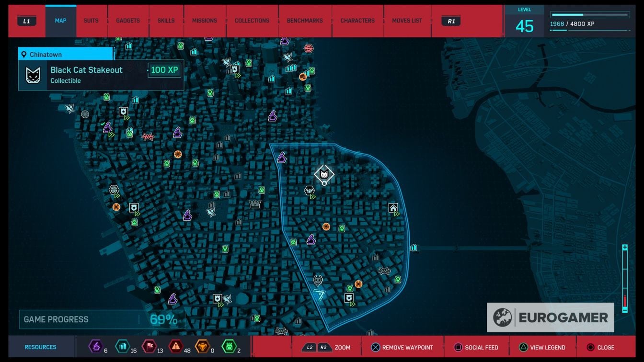644x362 pixels.
Task: Switch to the Gadgets tab
Action: click(x=128, y=21)
